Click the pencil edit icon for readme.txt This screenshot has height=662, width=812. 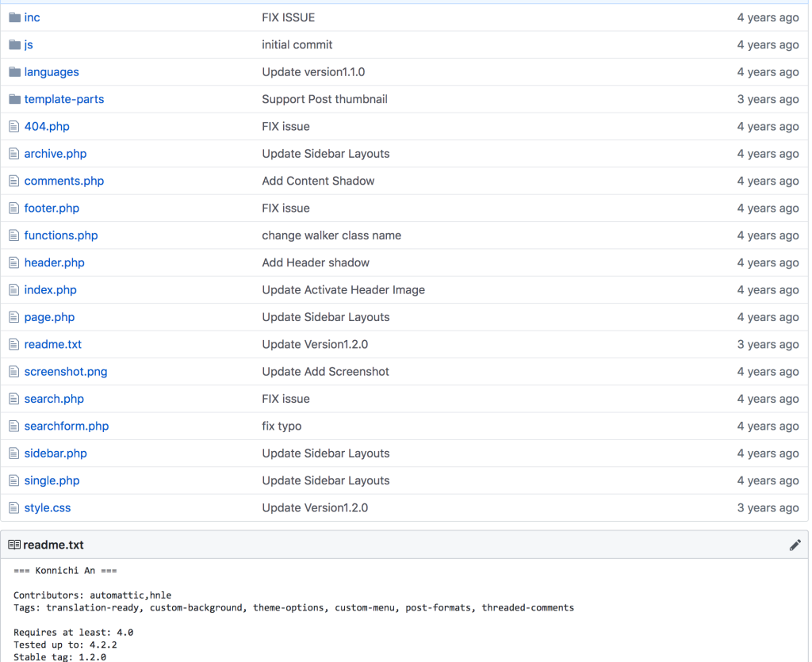[795, 545]
